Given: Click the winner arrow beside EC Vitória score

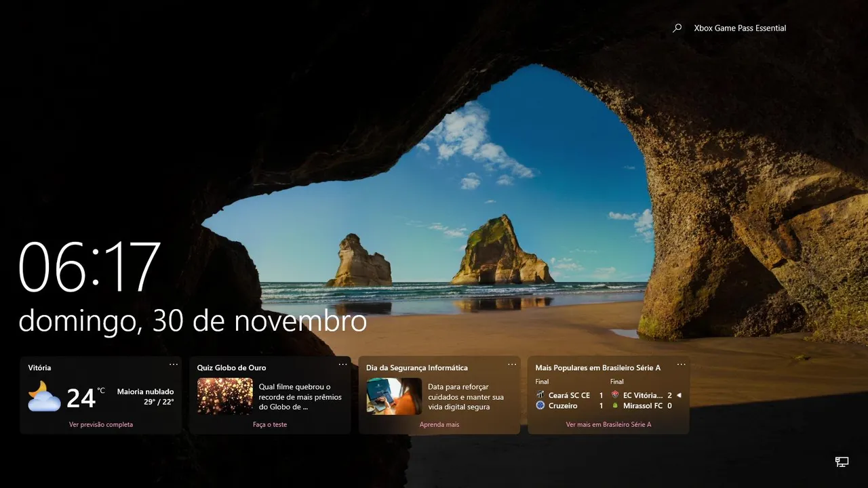Looking at the screenshot, I should (x=679, y=395).
